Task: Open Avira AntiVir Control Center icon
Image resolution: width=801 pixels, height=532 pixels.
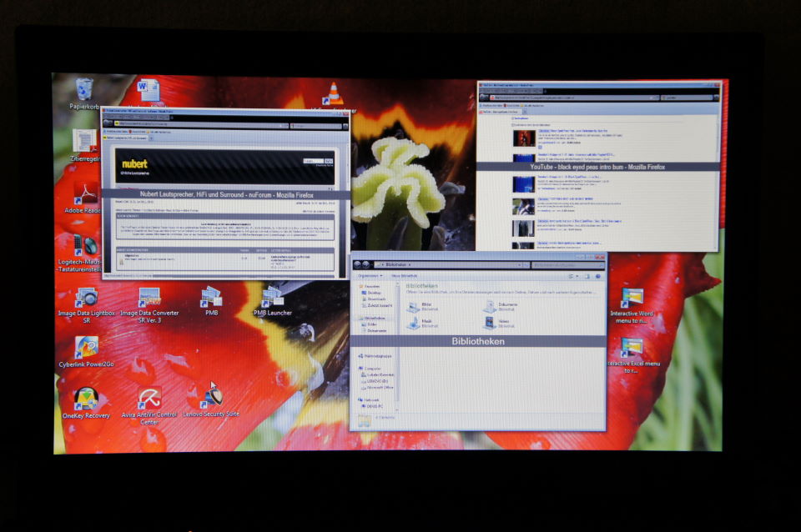Action: pyautogui.click(x=149, y=399)
